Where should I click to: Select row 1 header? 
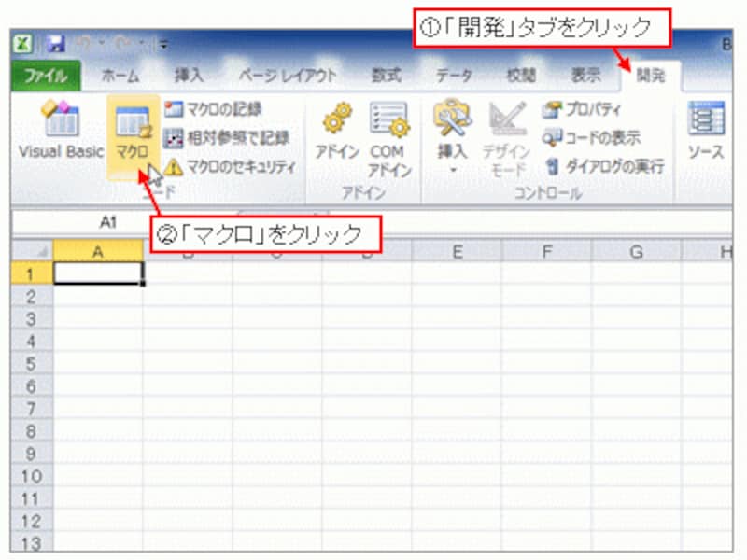point(32,273)
